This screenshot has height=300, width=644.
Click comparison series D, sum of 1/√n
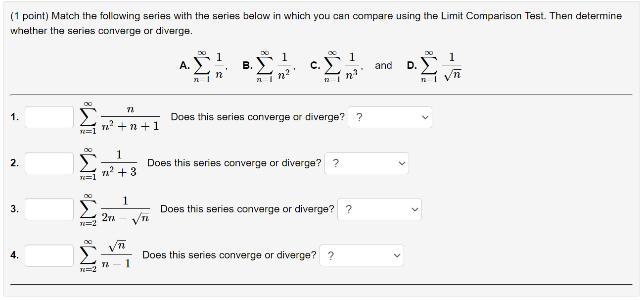(x=434, y=66)
